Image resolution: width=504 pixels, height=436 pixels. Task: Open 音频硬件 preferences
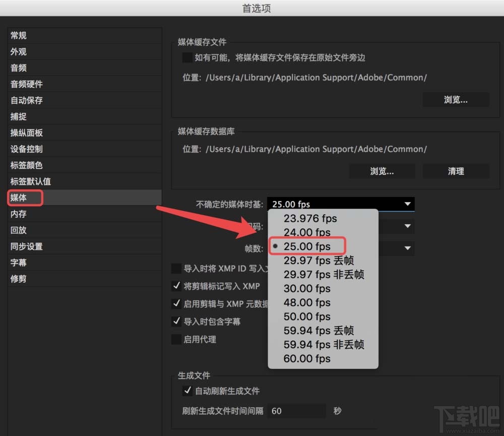(x=26, y=84)
